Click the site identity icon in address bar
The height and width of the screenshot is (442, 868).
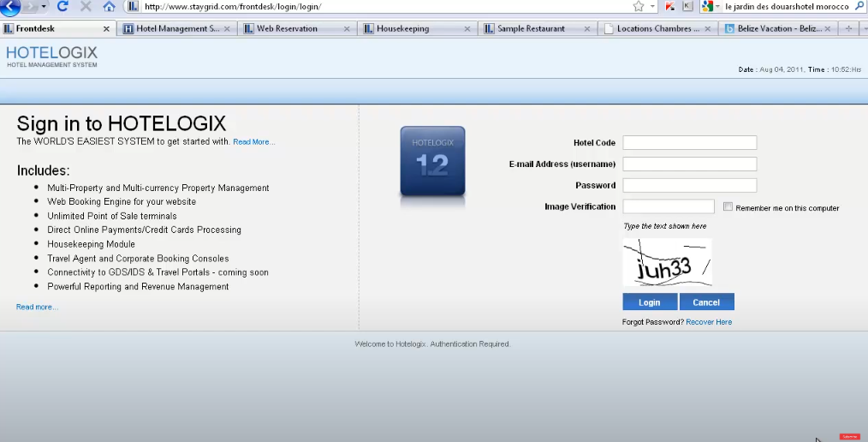point(133,7)
